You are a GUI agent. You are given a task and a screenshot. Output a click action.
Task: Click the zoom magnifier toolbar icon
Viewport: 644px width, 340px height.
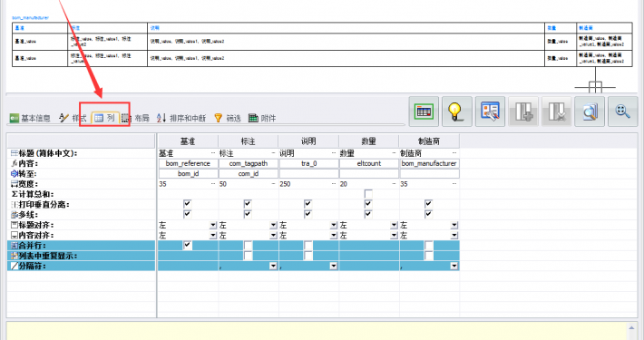coord(622,112)
